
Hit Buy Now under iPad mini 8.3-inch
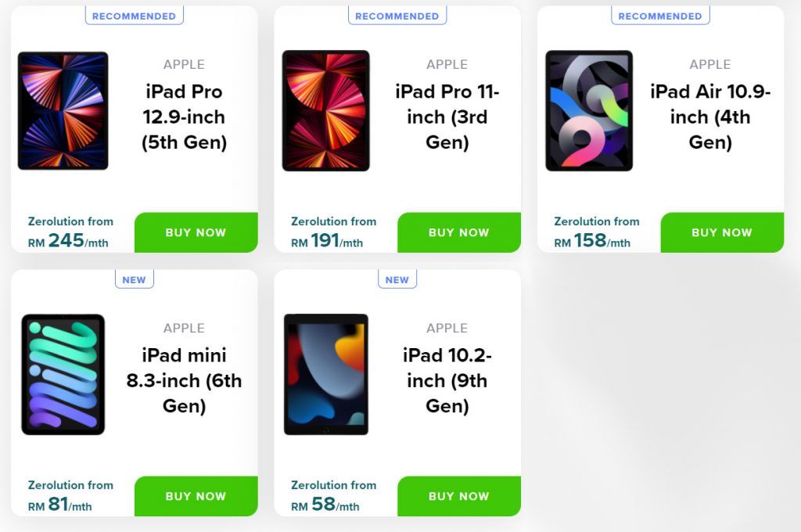(196, 496)
